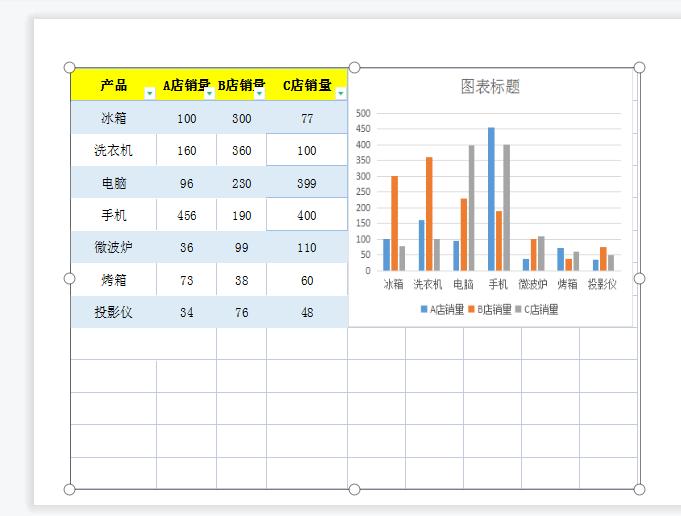Screen dimensions: 681x516
Task: Click the A店销量 blue legend entry
Action: click(x=442, y=310)
